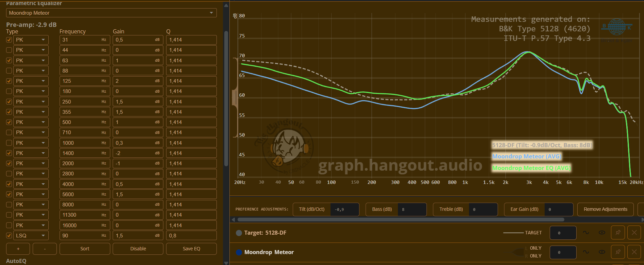644x265 pixels.
Task: Click the plus button to add filter
Action: tap(18, 249)
